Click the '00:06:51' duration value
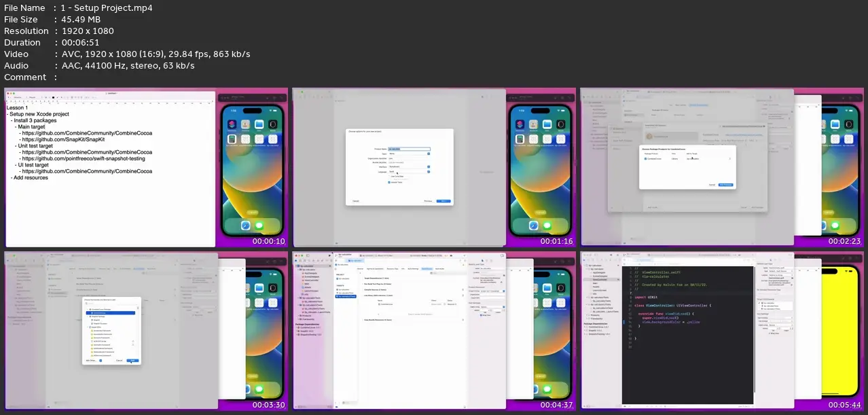 (x=80, y=42)
